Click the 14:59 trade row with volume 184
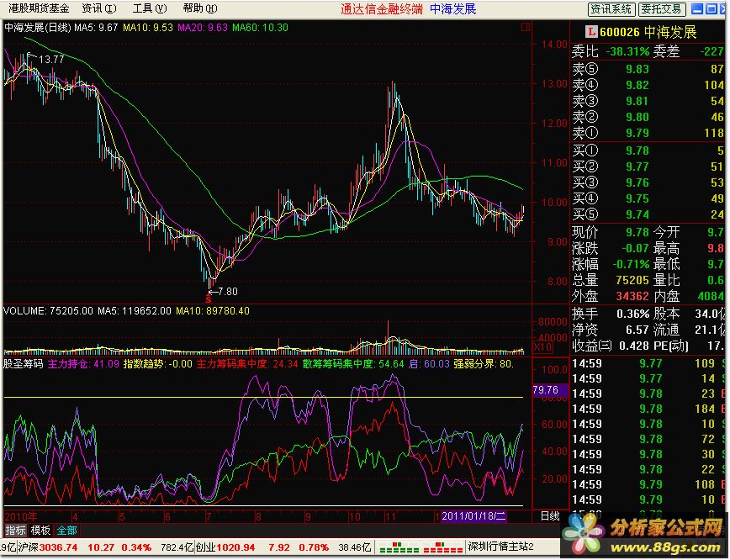The height and width of the screenshot is (560, 730). pos(648,409)
